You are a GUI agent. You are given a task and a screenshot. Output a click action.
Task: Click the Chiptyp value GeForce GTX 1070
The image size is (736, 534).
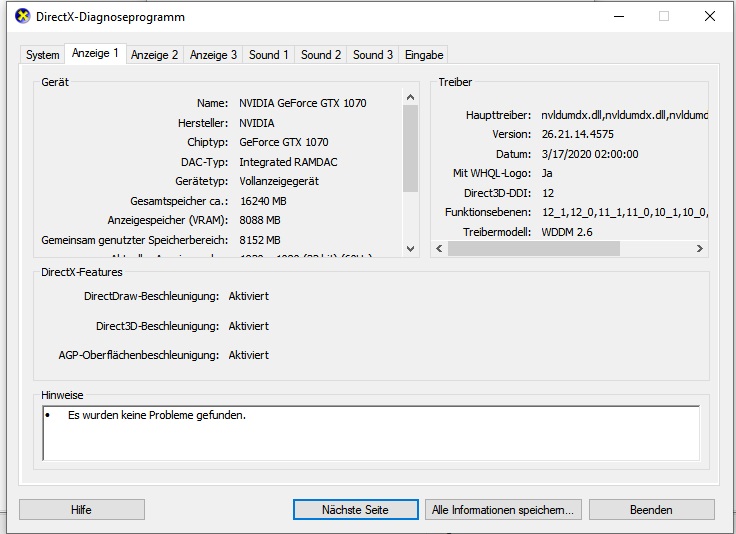coord(284,142)
